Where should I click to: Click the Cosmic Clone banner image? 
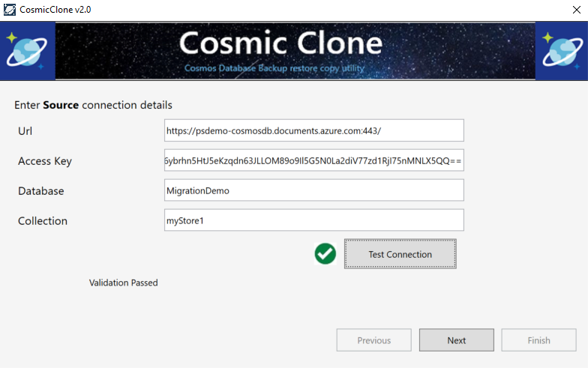click(295, 51)
